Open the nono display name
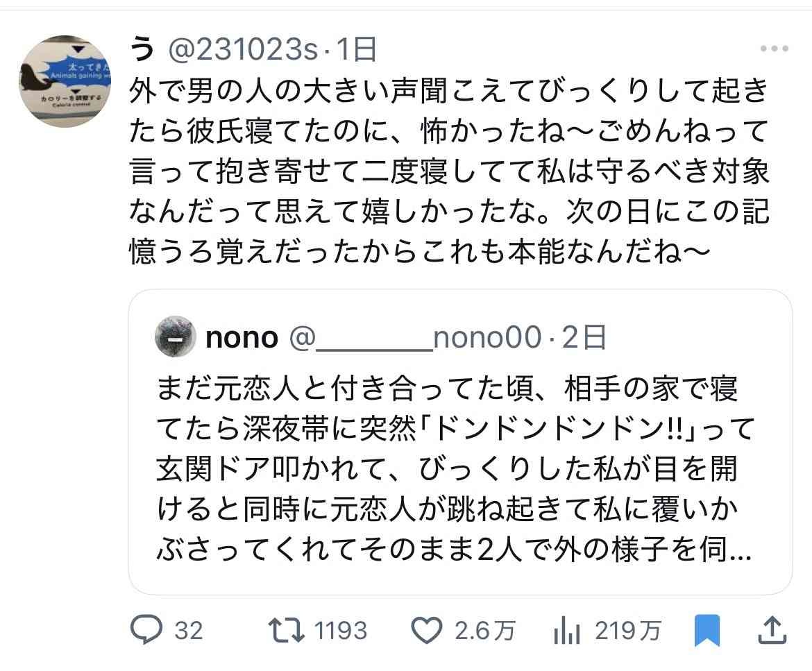This screenshot has height=671, width=812. [242, 337]
